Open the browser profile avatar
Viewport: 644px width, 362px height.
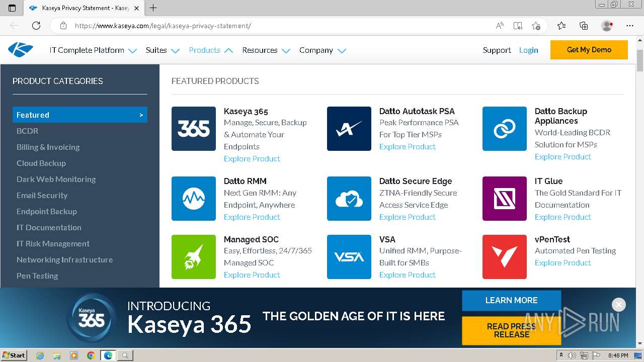coord(607,26)
